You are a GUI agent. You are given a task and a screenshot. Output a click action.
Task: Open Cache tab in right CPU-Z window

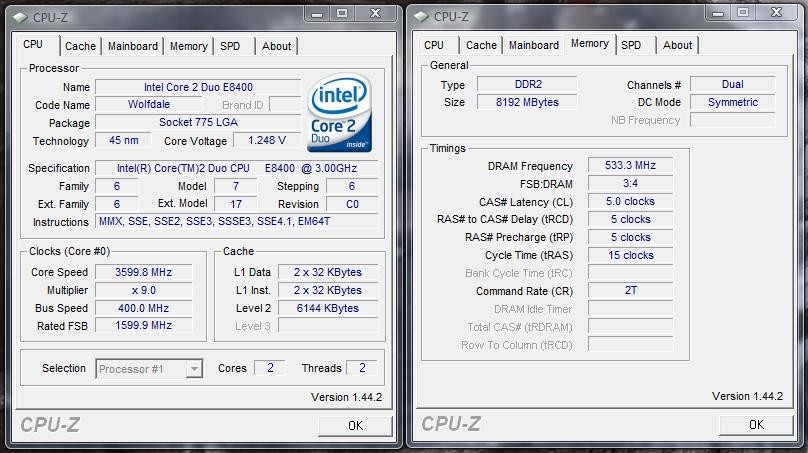tap(481, 45)
